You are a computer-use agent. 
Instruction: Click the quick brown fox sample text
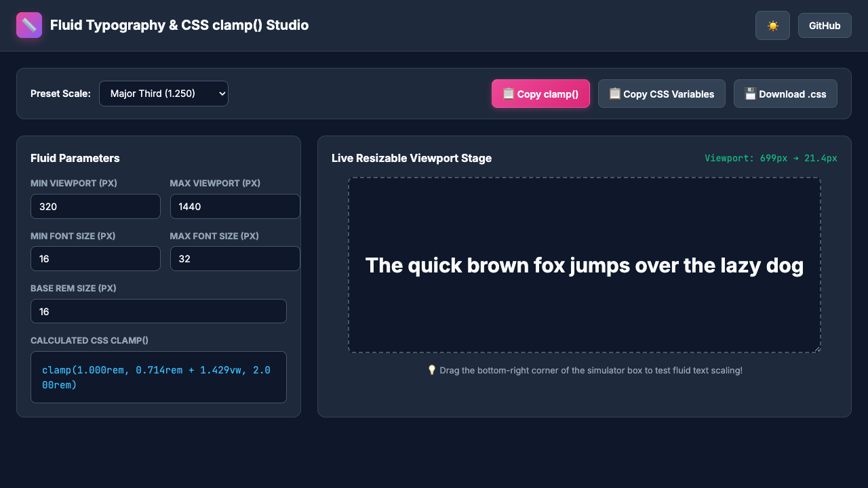point(585,265)
